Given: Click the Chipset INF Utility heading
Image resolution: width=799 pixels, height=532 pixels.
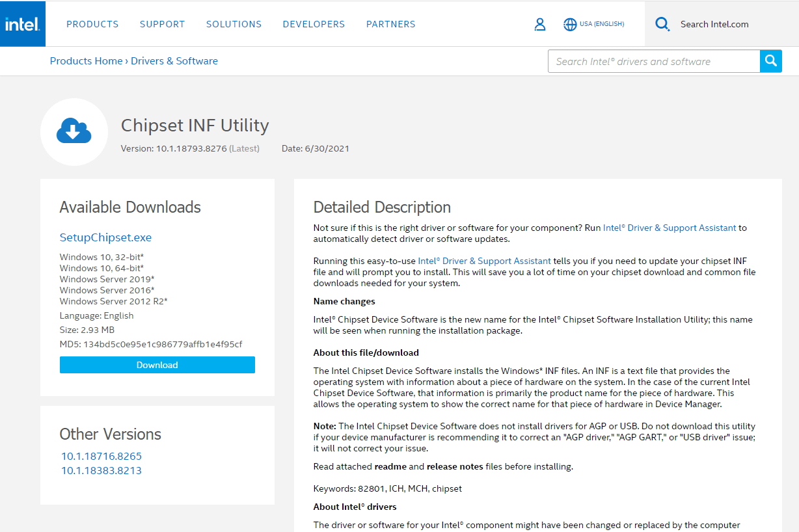Looking at the screenshot, I should (x=195, y=125).
